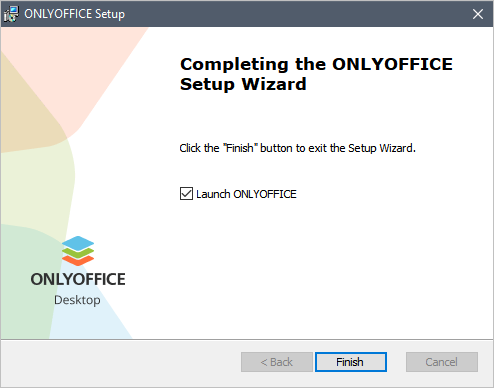
Task: Click the pale green shape in banner
Action: coord(37,187)
